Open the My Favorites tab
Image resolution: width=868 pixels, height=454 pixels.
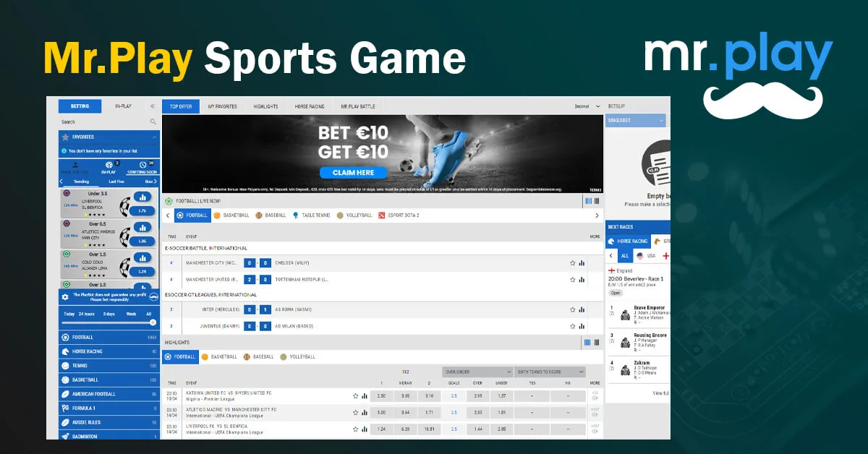point(222,106)
